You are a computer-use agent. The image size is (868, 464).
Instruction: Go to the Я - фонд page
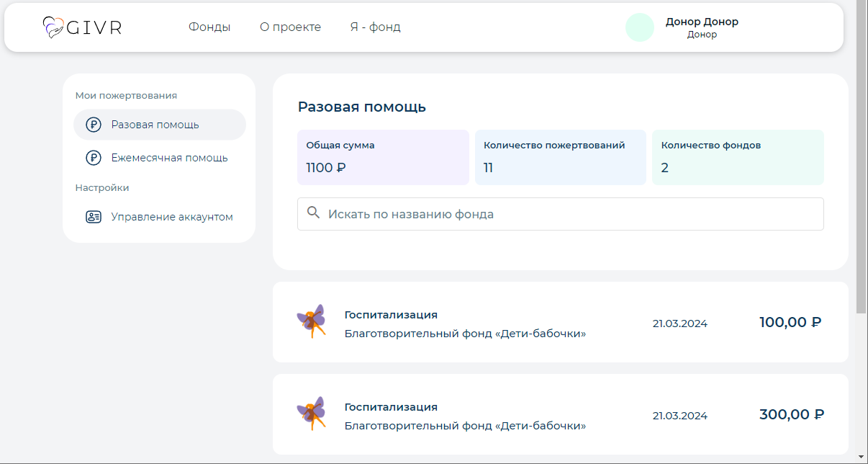pyautogui.click(x=375, y=27)
